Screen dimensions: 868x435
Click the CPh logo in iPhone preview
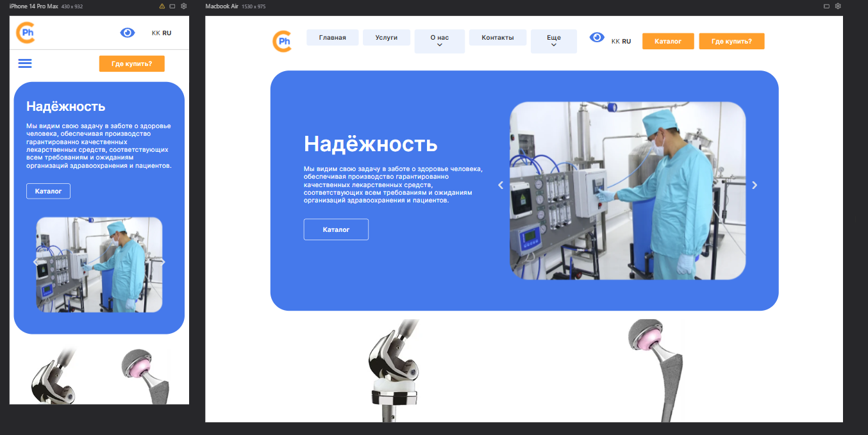(x=26, y=33)
